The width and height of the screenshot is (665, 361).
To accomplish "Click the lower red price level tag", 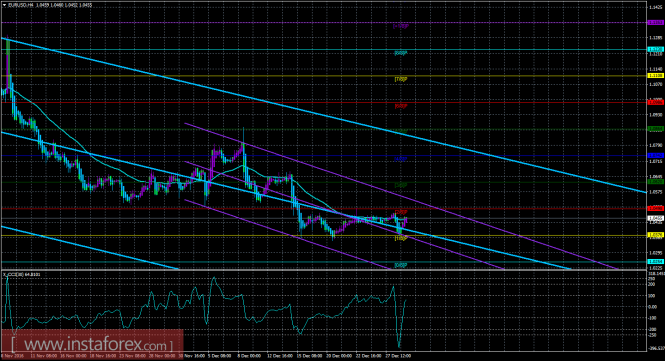I will point(656,208).
